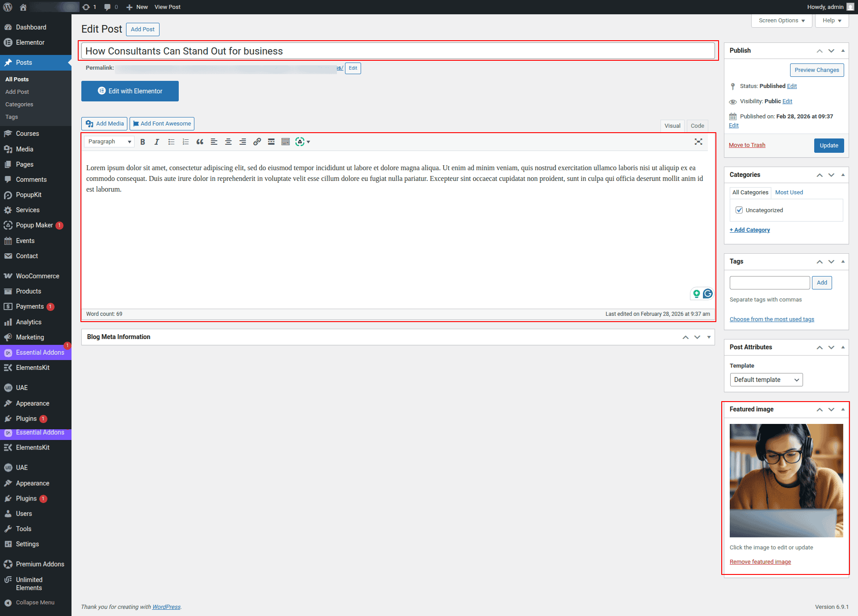
Task: Click the insert link icon
Action: point(257,142)
